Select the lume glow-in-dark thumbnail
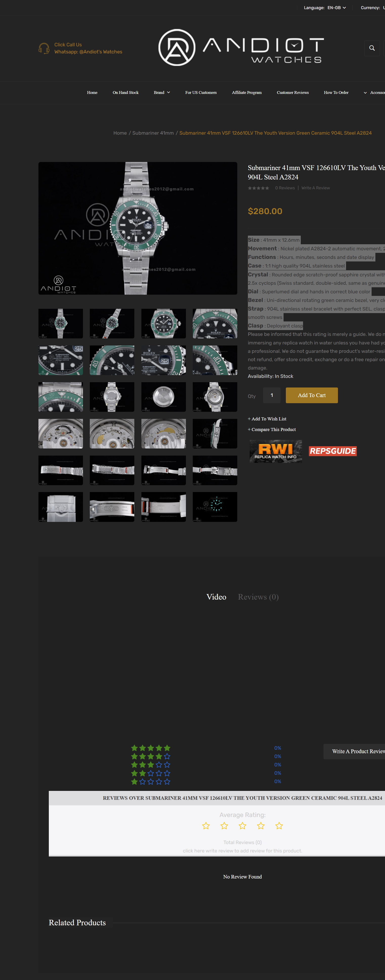Image resolution: width=385 pixels, height=980 pixels. tap(215, 507)
